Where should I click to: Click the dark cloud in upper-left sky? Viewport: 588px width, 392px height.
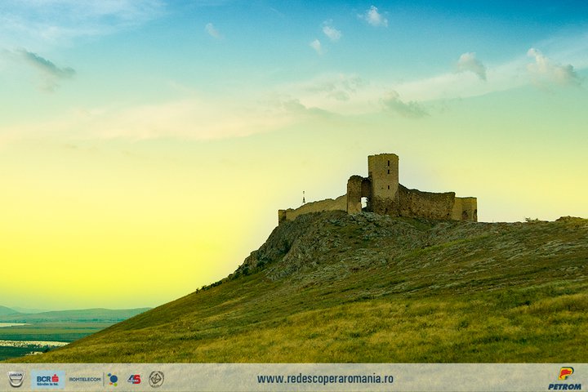pos(45,65)
